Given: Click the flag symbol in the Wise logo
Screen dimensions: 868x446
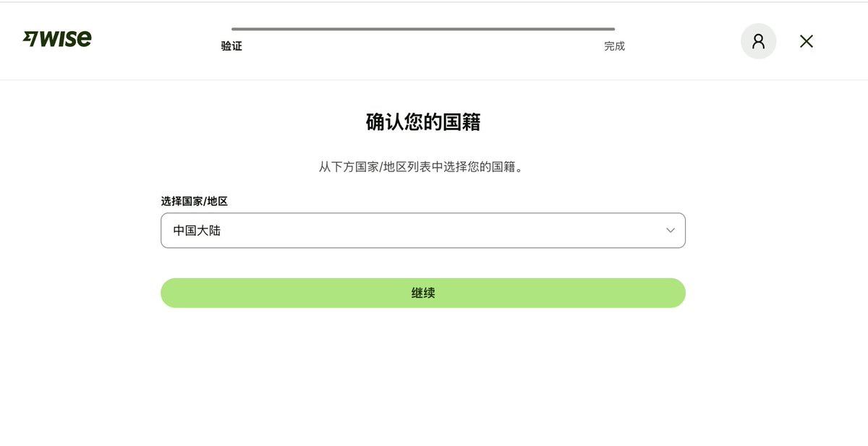Looking at the screenshot, I should click(x=30, y=39).
